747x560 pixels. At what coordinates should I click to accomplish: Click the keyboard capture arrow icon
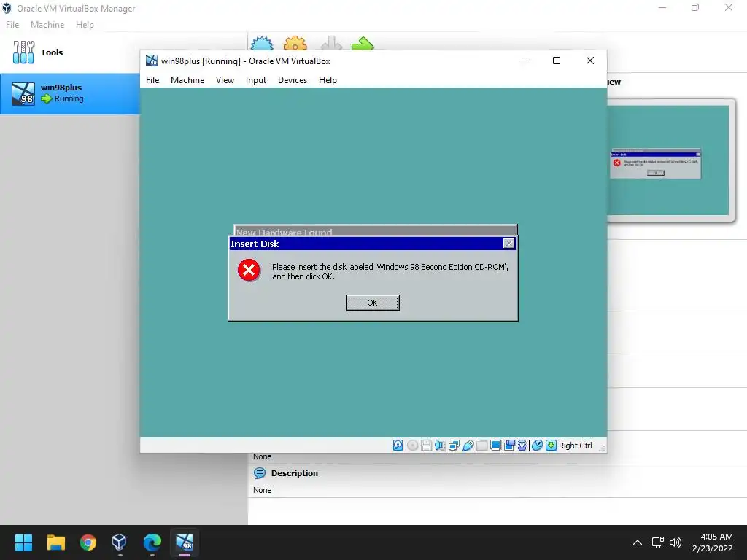coord(551,446)
